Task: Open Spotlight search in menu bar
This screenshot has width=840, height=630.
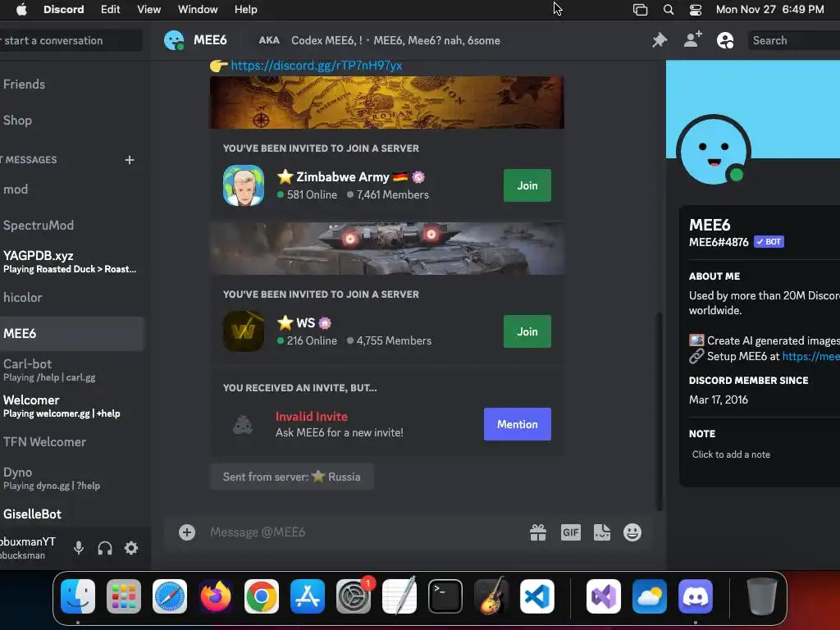Action: click(669, 9)
